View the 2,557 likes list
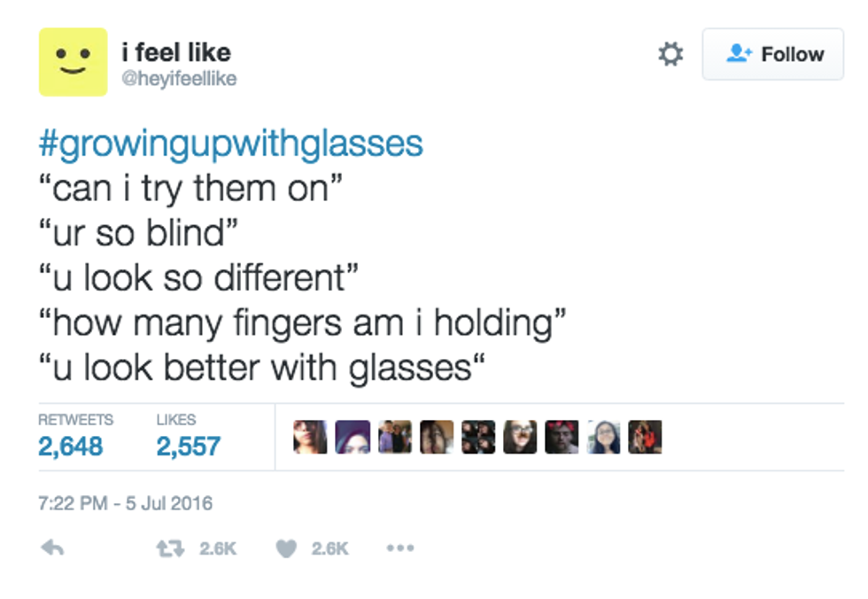 click(189, 445)
